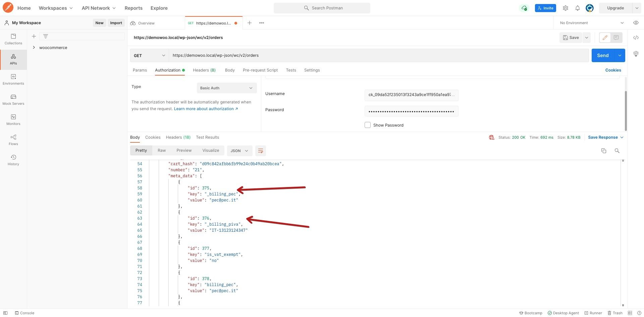Image resolution: width=644 pixels, height=317 pixels.
Task: Open the Test Results tab
Action: pyautogui.click(x=208, y=137)
